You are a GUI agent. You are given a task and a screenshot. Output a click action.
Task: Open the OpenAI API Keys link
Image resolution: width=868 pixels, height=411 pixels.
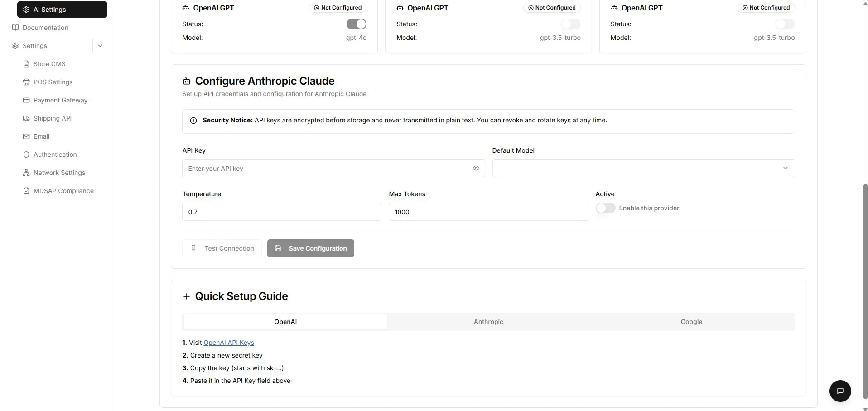pos(229,343)
